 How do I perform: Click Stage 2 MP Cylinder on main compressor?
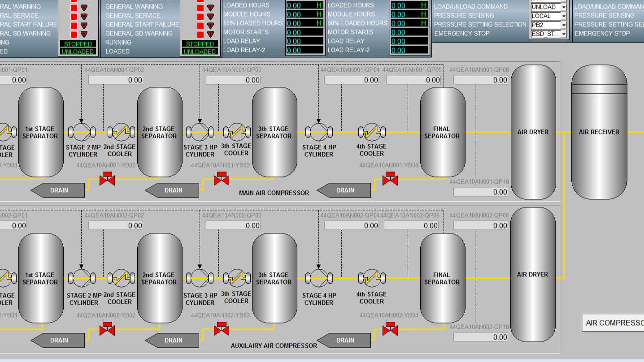[82, 132]
